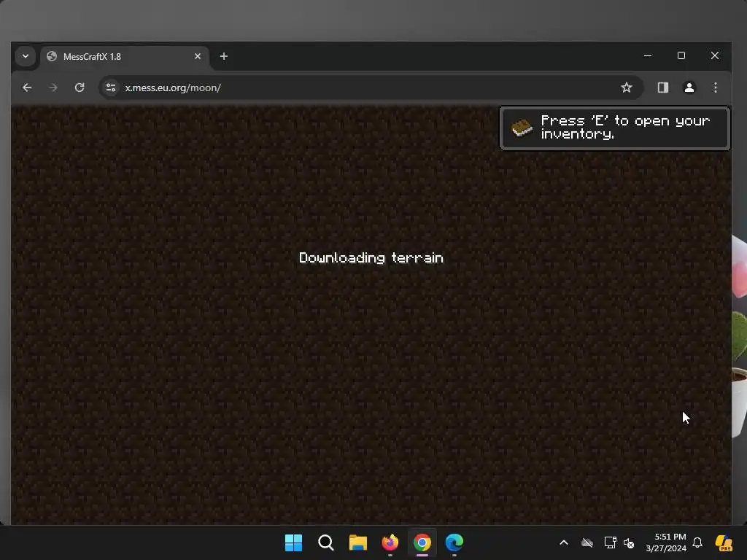The width and height of the screenshot is (747, 560).
Task: Open the Chrome side panel
Action: point(662,87)
